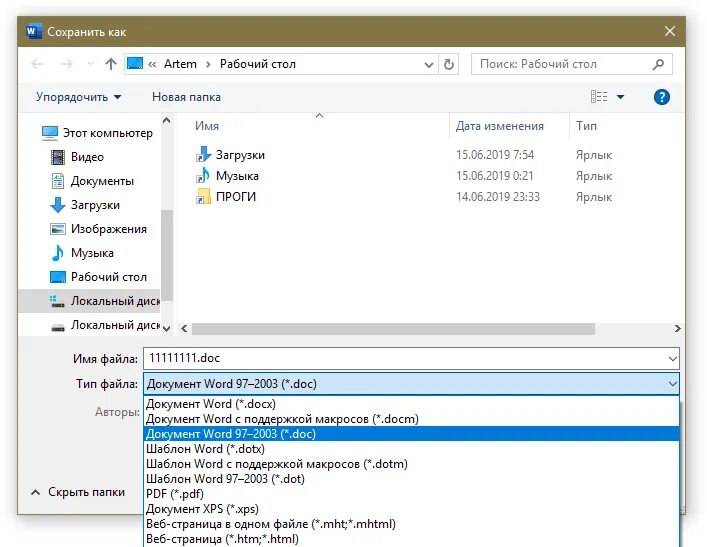Click the last Локальный диск drive icon
Viewport: 707px width, 547px height.
pyautogui.click(x=58, y=327)
